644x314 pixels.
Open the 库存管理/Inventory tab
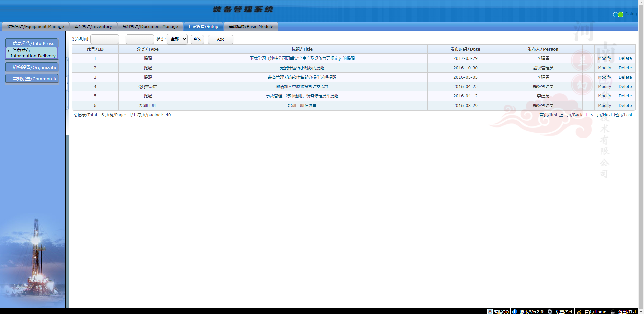click(93, 27)
